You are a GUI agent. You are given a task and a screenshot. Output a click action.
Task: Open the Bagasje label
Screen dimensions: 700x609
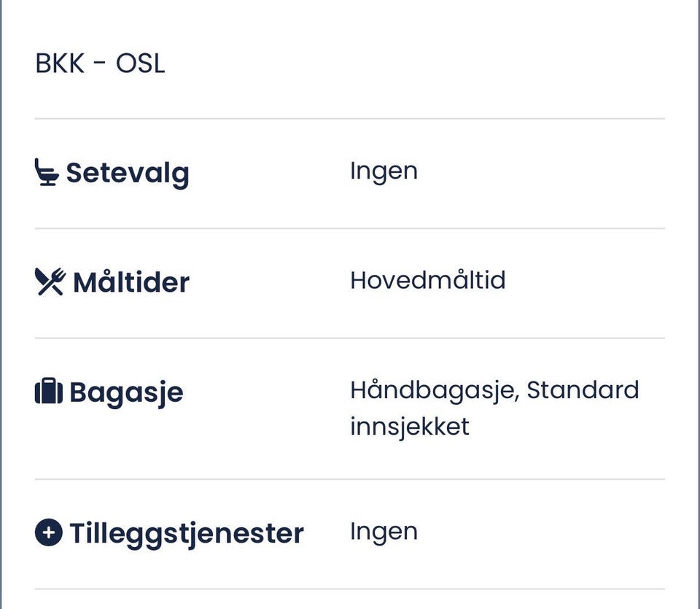(x=126, y=392)
